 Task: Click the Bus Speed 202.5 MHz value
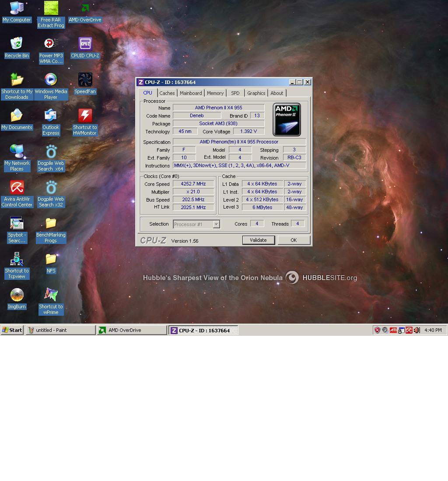coord(193,199)
